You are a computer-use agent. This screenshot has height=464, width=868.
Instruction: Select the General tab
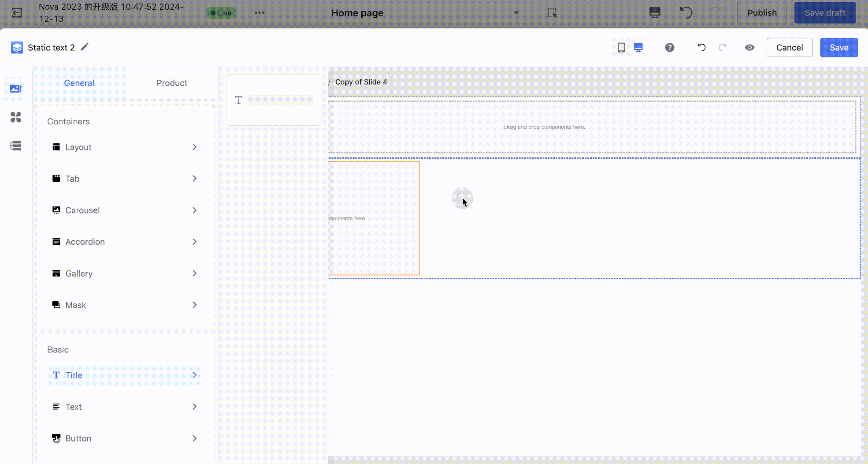[79, 83]
